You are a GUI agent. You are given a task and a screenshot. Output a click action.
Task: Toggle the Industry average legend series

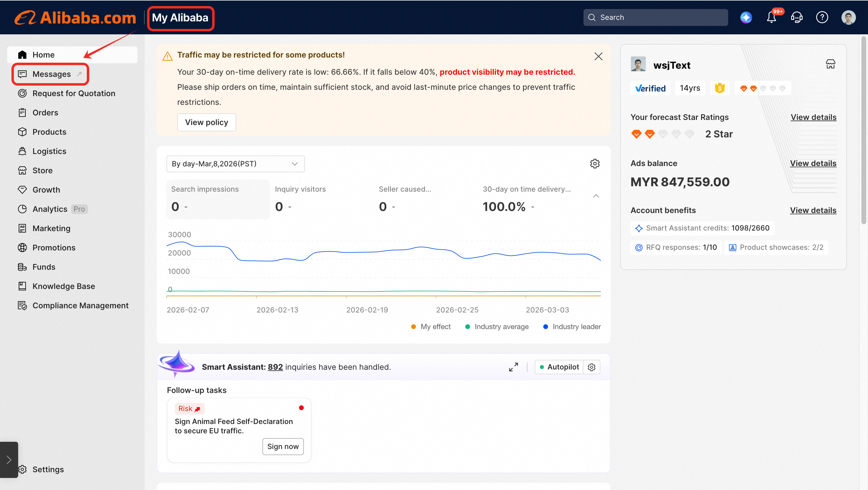[497, 327]
